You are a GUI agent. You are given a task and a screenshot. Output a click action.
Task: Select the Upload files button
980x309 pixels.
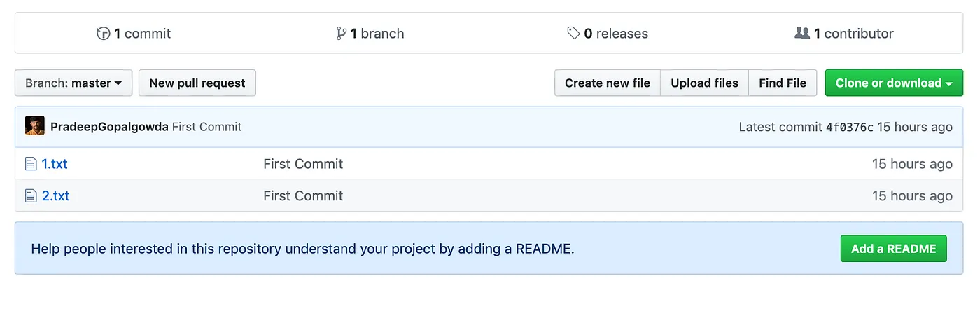tap(704, 83)
